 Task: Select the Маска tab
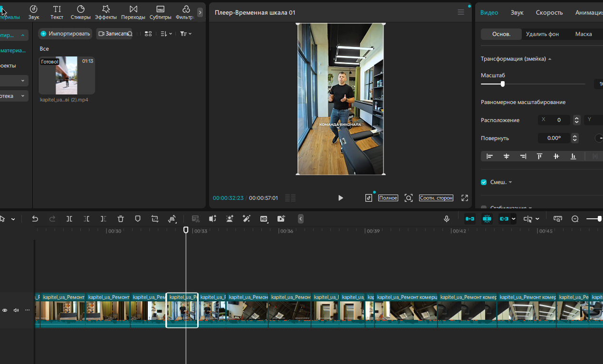click(x=584, y=34)
